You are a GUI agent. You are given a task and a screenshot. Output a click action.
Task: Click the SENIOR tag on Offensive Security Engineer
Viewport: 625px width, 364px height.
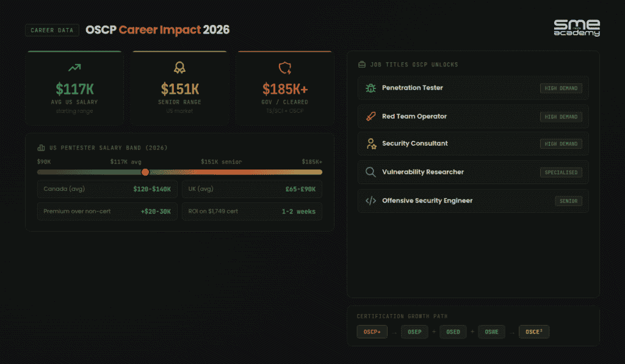[x=568, y=201]
